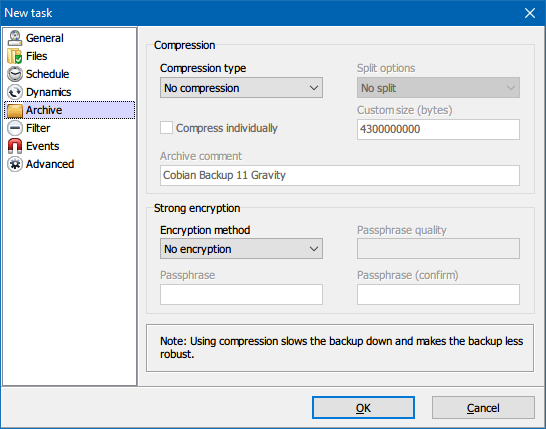Click the Cancel button
546x429 pixels.
483,407
